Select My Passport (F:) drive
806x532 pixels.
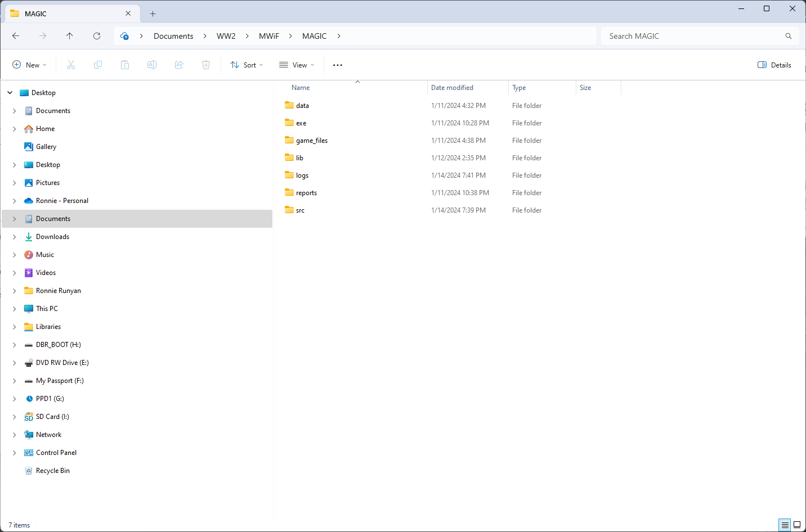(60, 381)
